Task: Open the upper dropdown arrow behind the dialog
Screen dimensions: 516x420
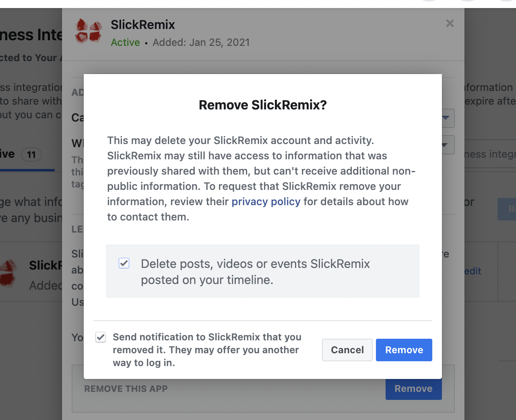Action: pos(446,118)
